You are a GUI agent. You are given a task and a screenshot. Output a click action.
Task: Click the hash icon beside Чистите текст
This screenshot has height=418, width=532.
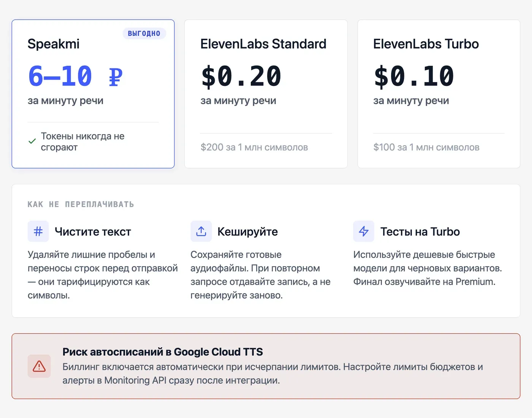(38, 231)
